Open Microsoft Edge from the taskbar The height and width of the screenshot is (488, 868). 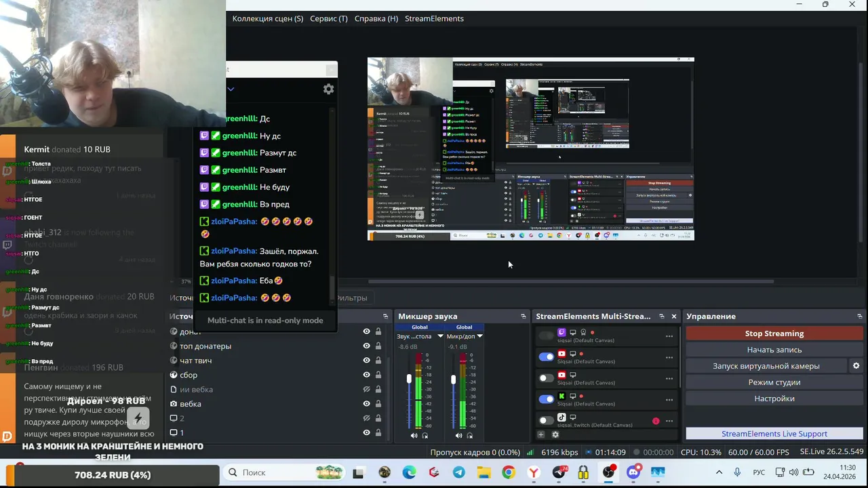[410, 472]
